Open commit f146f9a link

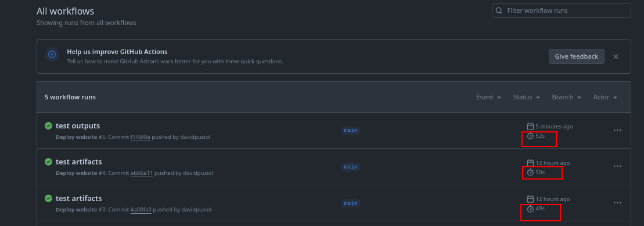pyautogui.click(x=141, y=137)
